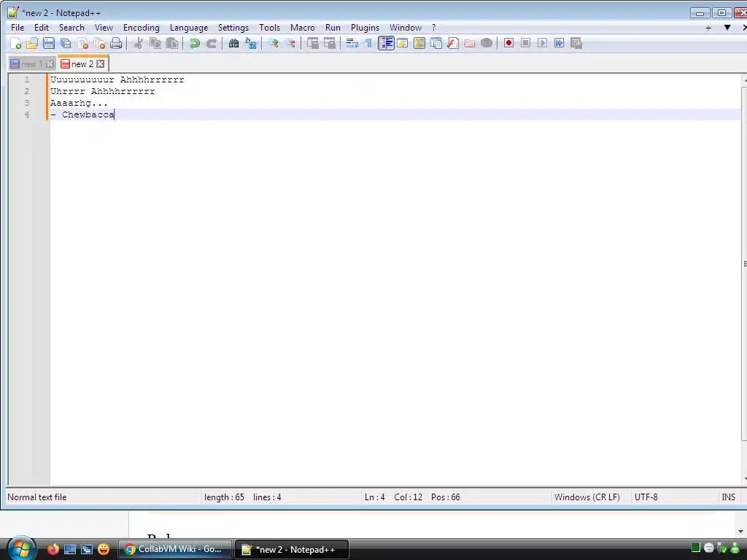
Task: Start macro recording with red dot
Action: tap(508, 43)
